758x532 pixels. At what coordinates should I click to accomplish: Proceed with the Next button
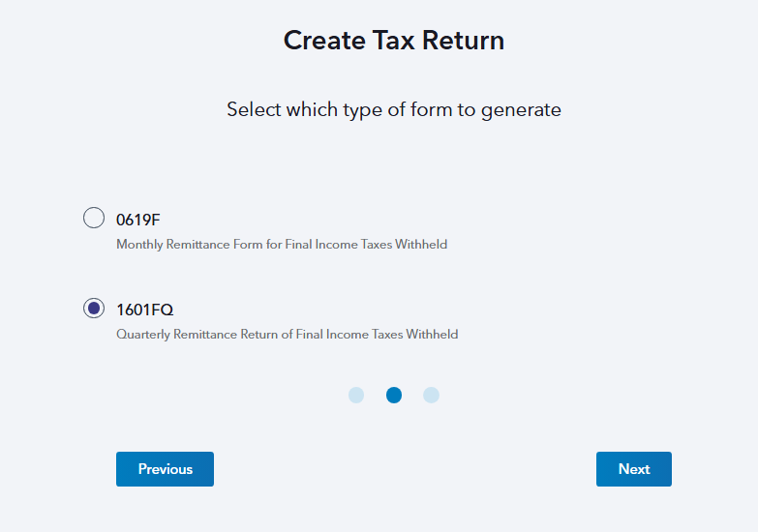633,469
